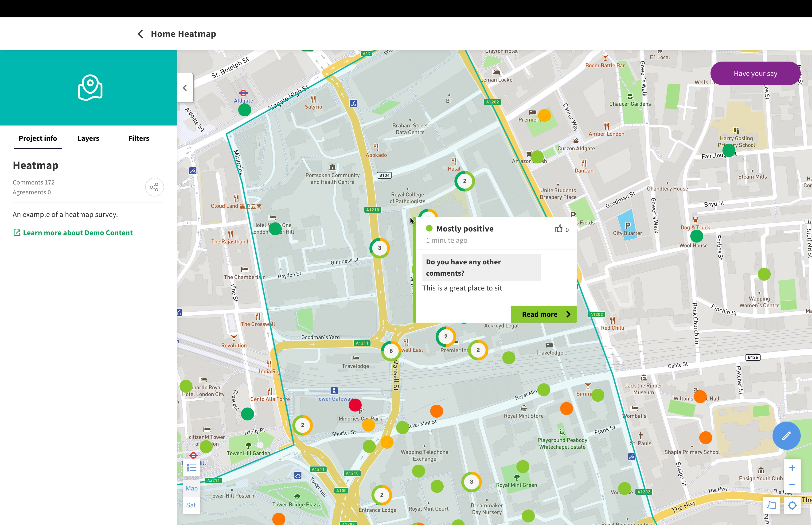Zoom out with the minus button
The image size is (812, 525).
pos(792,485)
